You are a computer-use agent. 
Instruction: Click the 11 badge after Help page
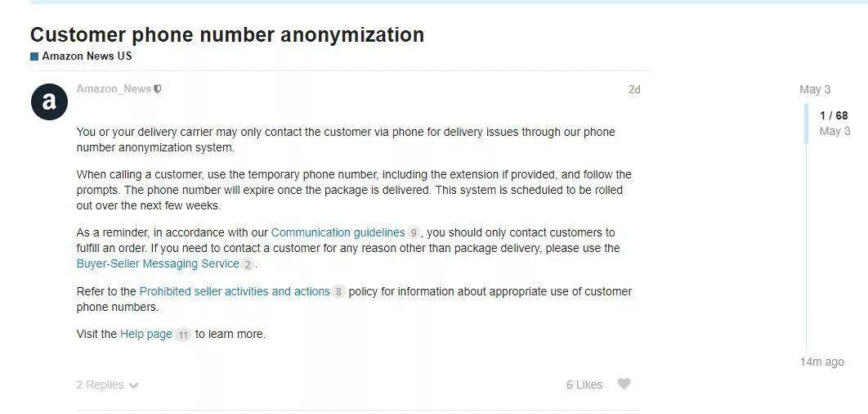(x=183, y=335)
